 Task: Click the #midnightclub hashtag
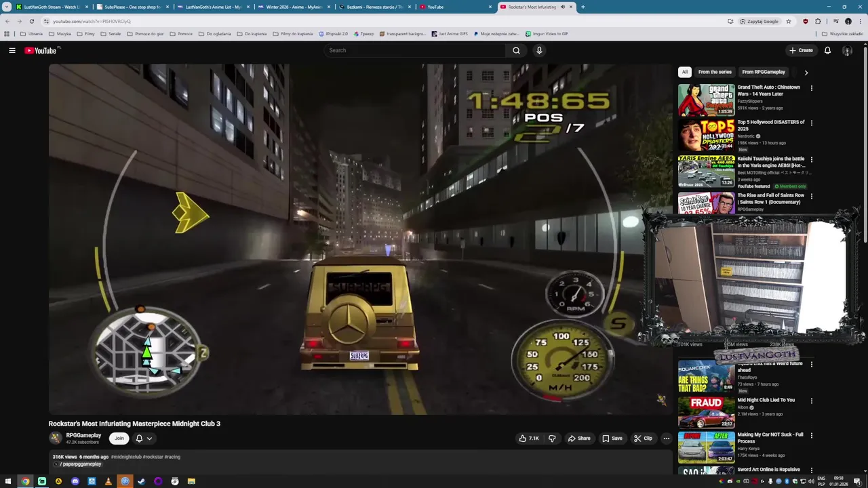pos(126,457)
